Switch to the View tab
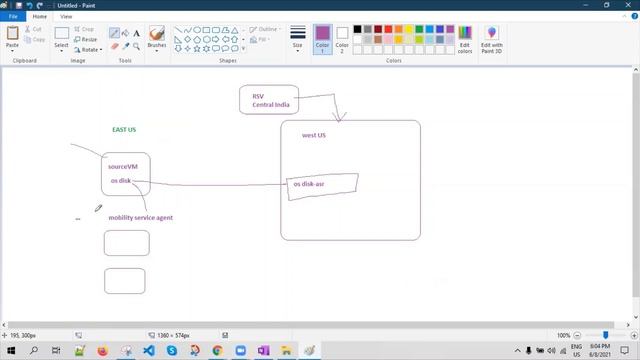This screenshot has width=640, height=360. 66,16
